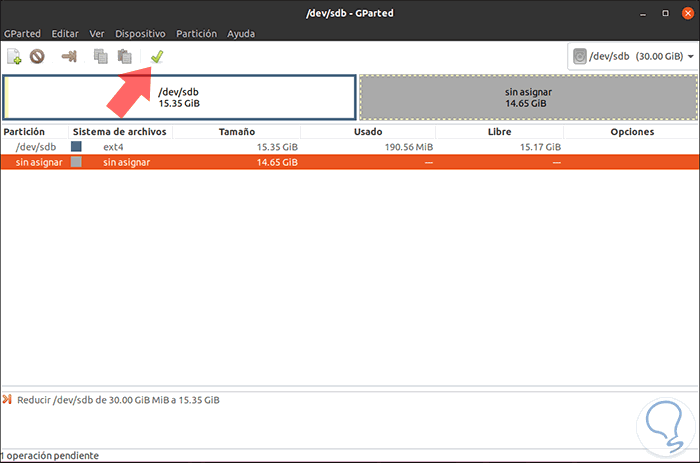The width and height of the screenshot is (700, 463).
Task: Minimize the GParted window
Action: 643,13
